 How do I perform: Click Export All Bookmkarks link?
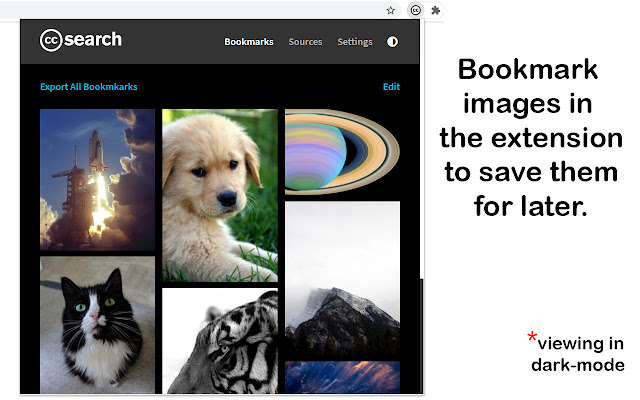[89, 87]
